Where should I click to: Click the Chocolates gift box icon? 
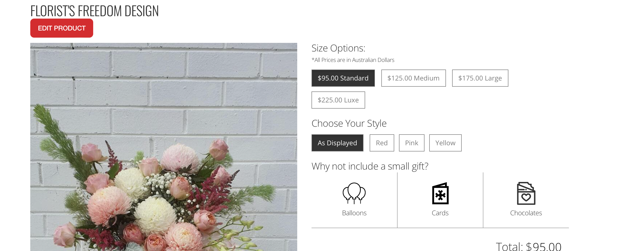[x=526, y=193]
